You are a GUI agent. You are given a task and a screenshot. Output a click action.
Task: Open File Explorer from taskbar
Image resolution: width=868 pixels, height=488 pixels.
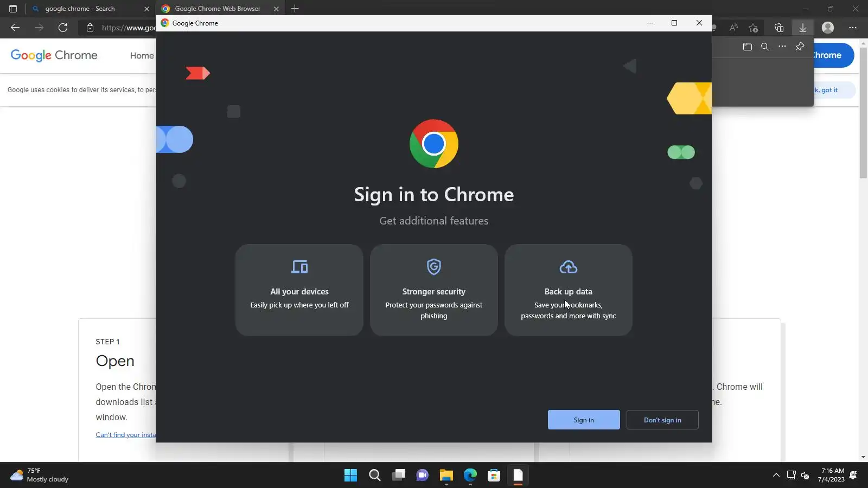pyautogui.click(x=446, y=476)
